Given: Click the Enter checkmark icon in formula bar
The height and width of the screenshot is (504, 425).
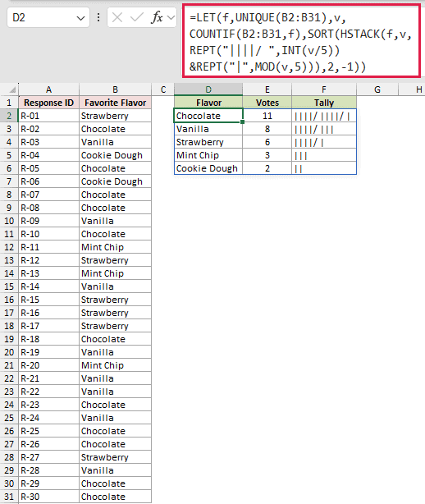Looking at the screenshot, I should 136,17.
